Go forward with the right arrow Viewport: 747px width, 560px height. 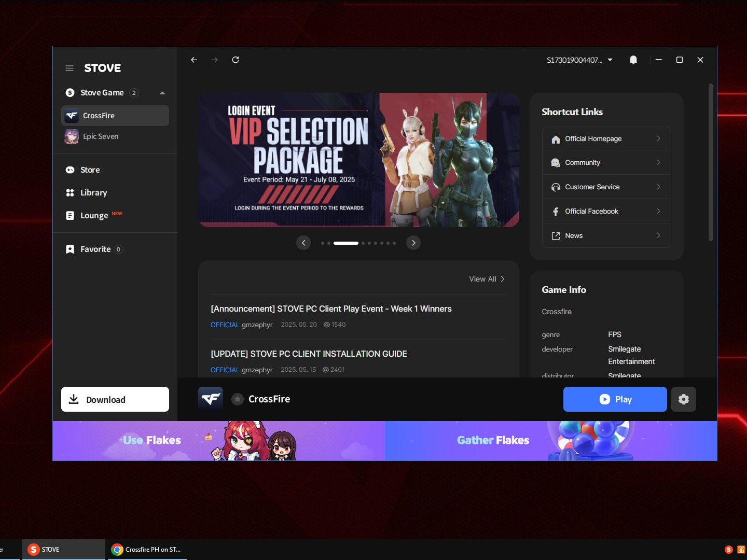[x=215, y=60]
